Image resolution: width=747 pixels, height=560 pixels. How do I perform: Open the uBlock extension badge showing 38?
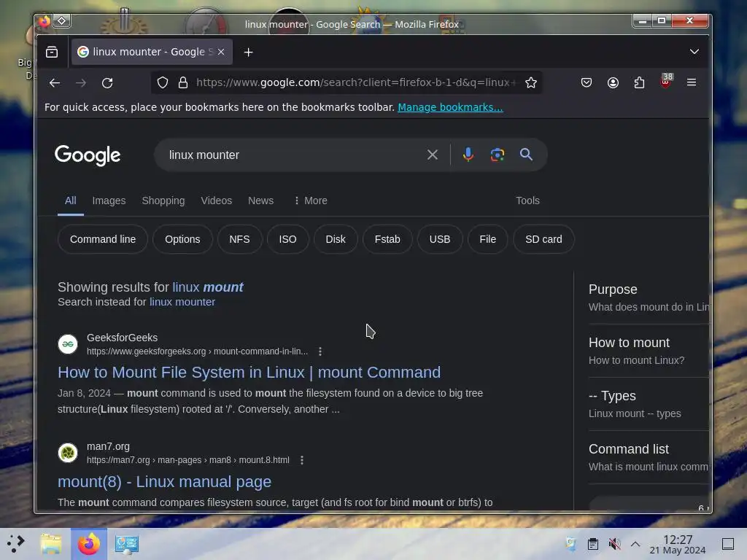[666, 81]
